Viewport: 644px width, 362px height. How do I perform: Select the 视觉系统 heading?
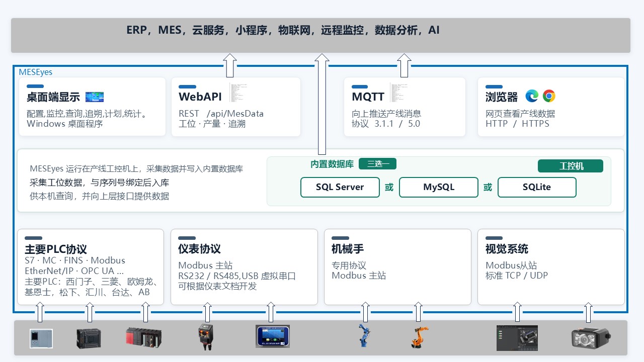pos(507,249)
